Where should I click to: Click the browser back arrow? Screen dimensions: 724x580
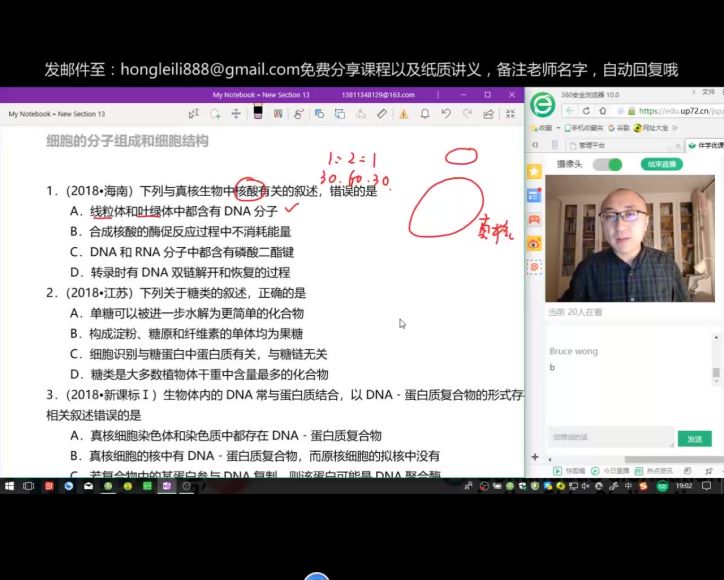[x=570, y=111]
